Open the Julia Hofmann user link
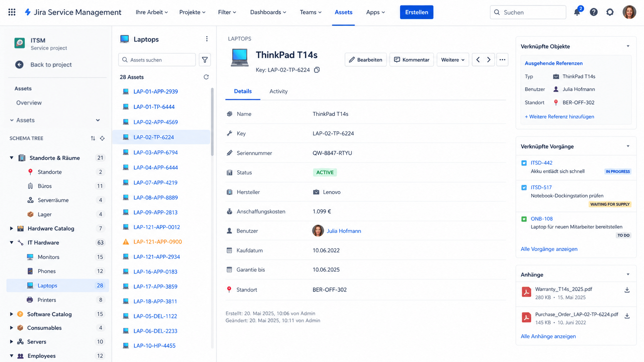The width and height of the screenshot is (644, 362). pos(344,231)
